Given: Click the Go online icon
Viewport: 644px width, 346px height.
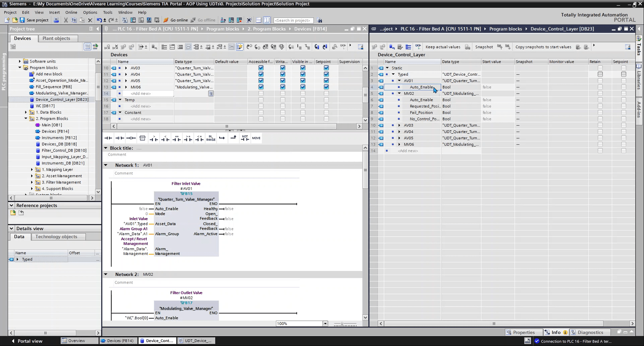Looking at the screenshot, I should click(166, 20).
